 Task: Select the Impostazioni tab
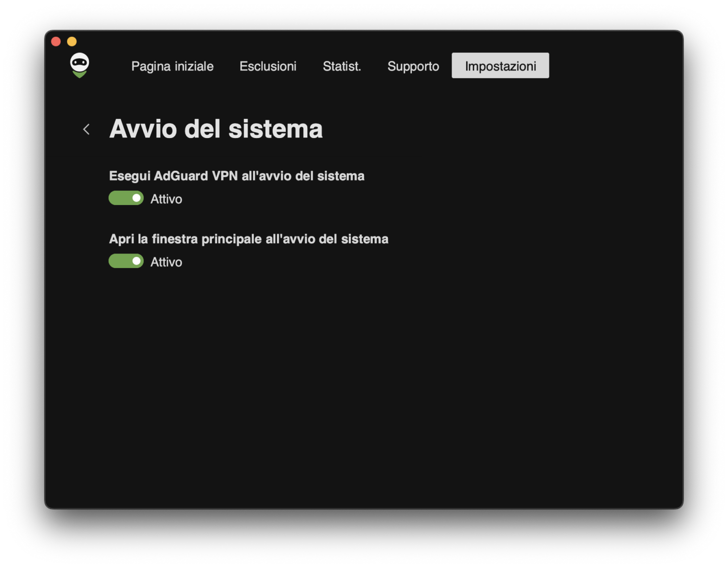click(500, 66)
